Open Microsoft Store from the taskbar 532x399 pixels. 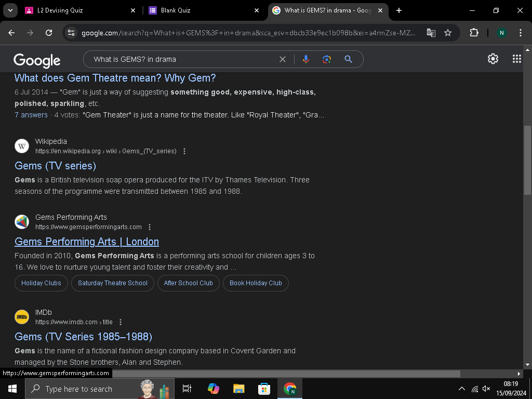264,389
